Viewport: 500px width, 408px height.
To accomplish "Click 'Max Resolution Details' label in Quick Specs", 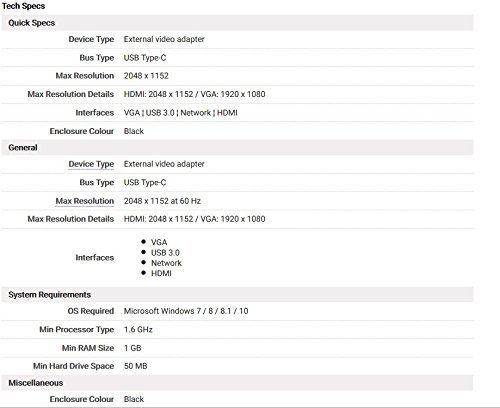I will pos(71,94).
